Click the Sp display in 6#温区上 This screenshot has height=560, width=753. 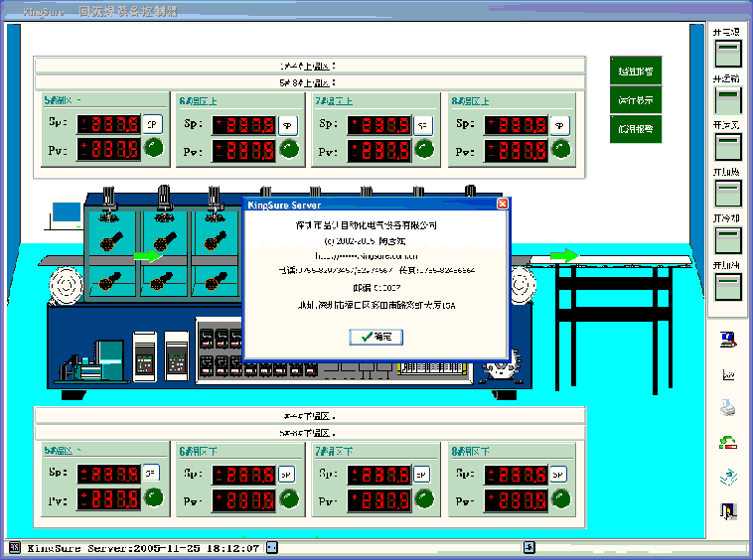[244, 125]
